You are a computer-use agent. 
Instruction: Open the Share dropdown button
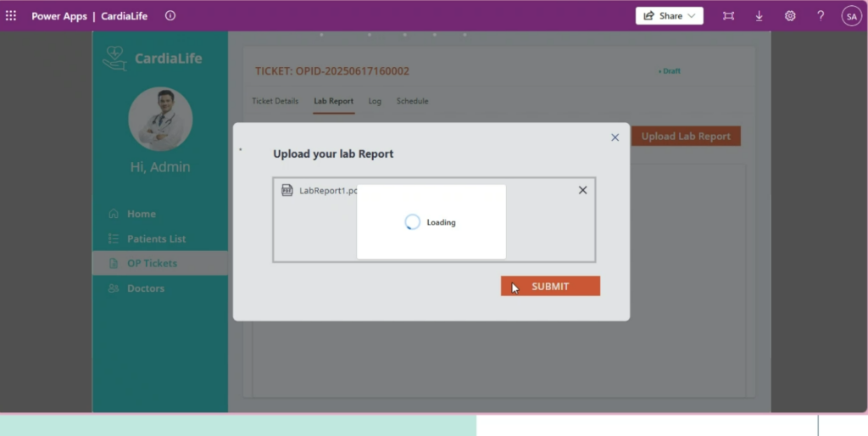pos(670,15)
